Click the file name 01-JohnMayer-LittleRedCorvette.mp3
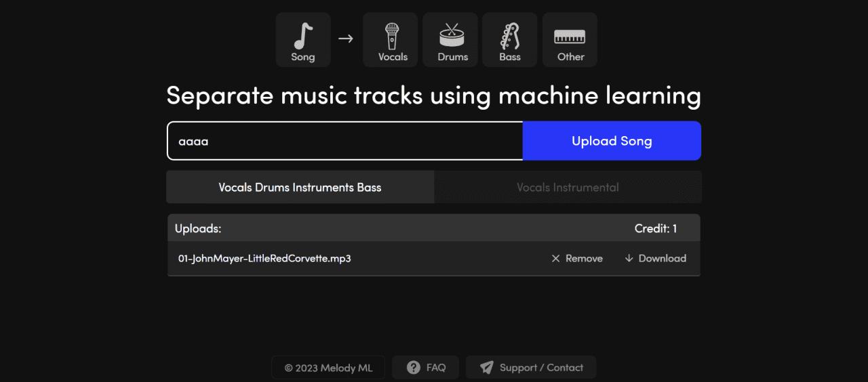 click(264, 259)
